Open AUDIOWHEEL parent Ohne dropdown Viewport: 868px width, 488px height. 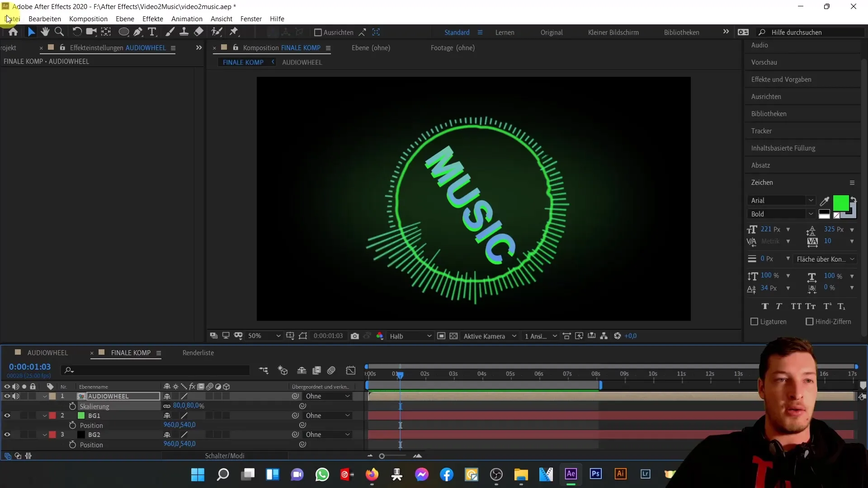click(328, 396)
